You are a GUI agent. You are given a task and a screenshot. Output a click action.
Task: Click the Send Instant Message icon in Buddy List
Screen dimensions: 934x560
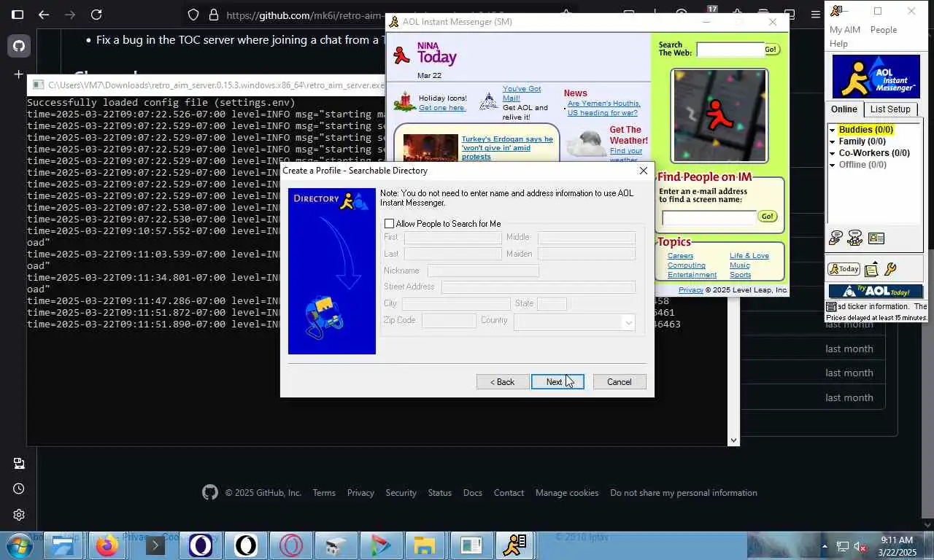pos(836,238)
